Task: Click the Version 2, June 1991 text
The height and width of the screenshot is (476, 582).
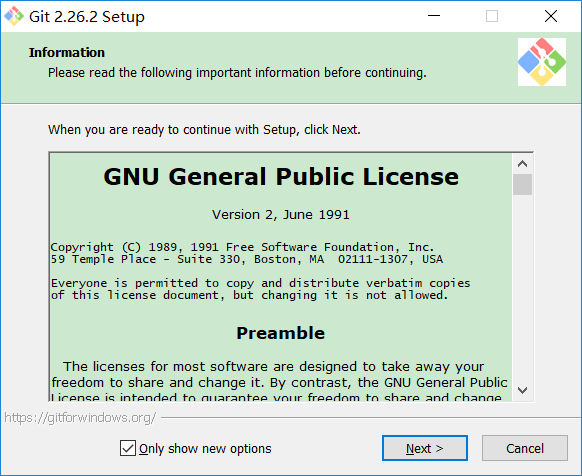Action: pyautogui.click(x=281, y=215)
